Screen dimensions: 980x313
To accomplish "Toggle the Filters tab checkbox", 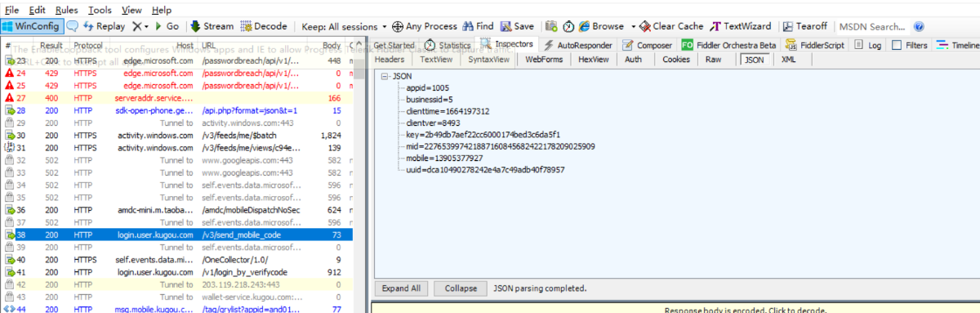I will click(897, 45).
